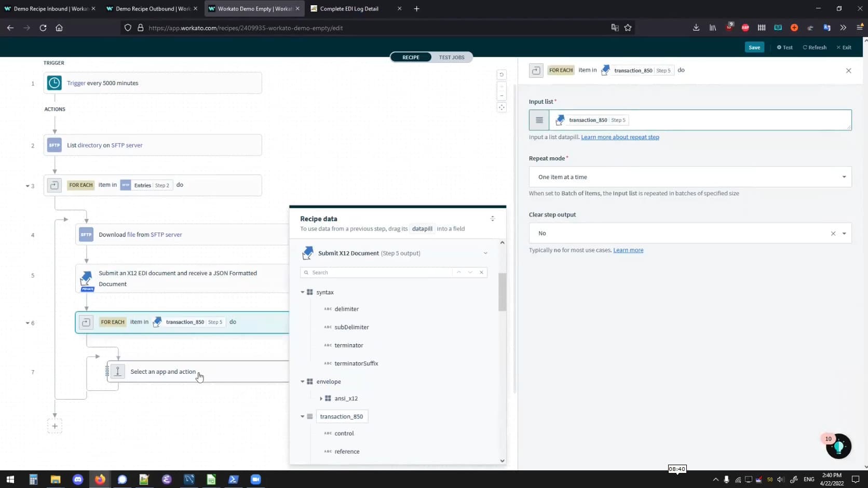
Task: Add a new step with the plus button
Action: (55, 426)
